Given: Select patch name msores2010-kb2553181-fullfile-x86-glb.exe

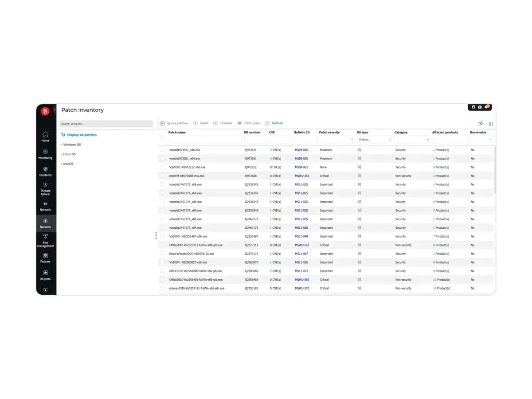Looking at the screenshot, I should (x=197, y=288).
